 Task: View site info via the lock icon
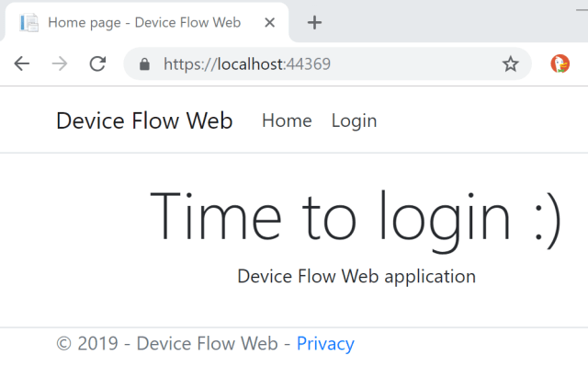pyautogui.click(x=143, y=64)
